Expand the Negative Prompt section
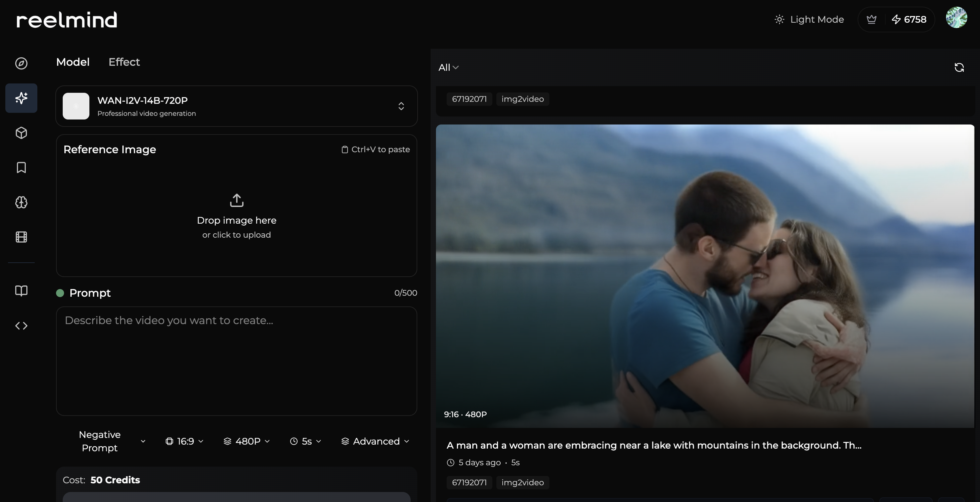Image resolution: width=980 pixels, height=502 pixels. (x=111, y=441)
